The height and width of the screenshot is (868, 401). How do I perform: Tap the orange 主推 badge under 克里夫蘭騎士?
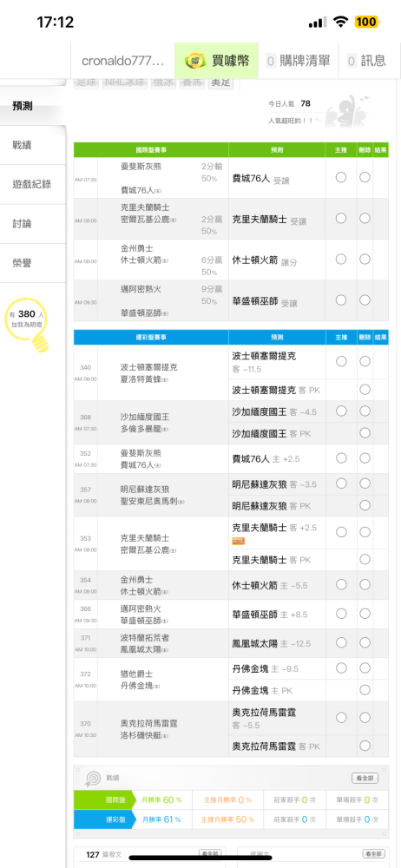(238, 541)
